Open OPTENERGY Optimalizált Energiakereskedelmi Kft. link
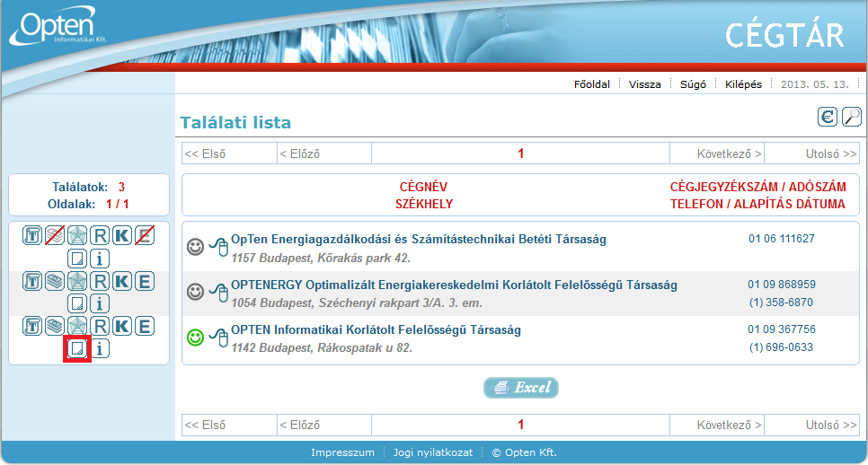This screenshot has width=868, height=465. [454, 285]
